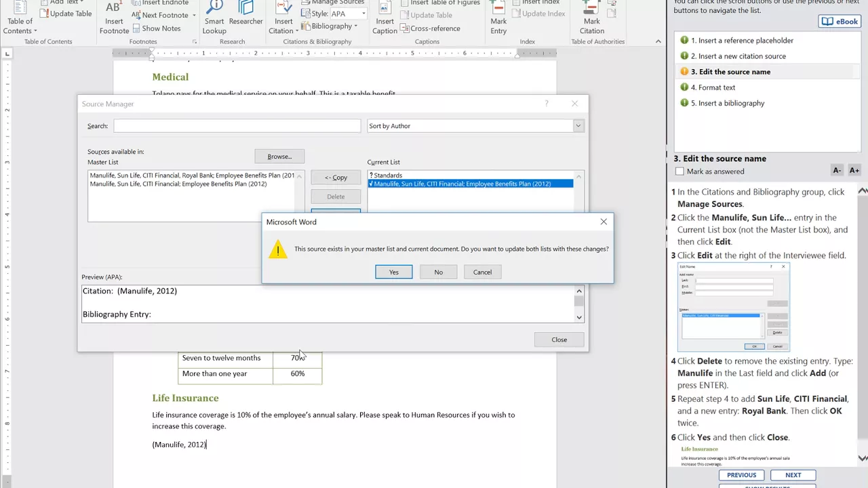
Task: Collapse the ribbon with the chevron
Action: [658, 42]
